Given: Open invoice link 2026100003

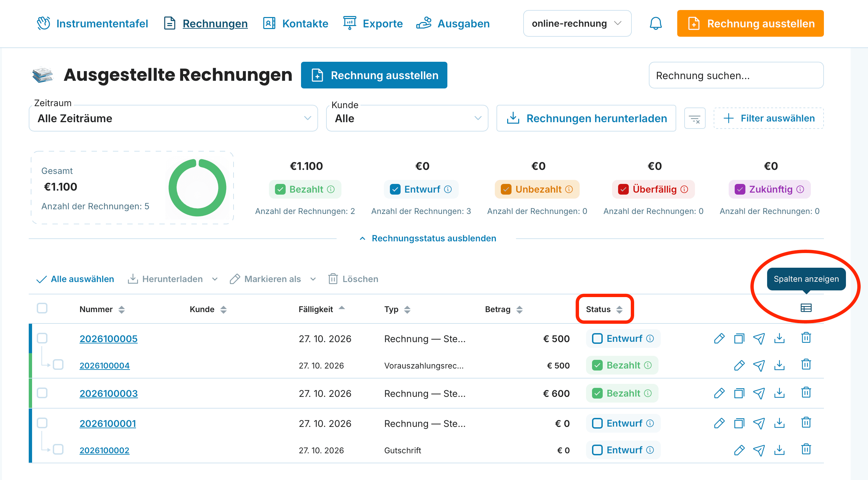Looking at the screenshot, I should click(x=109, y=393).
